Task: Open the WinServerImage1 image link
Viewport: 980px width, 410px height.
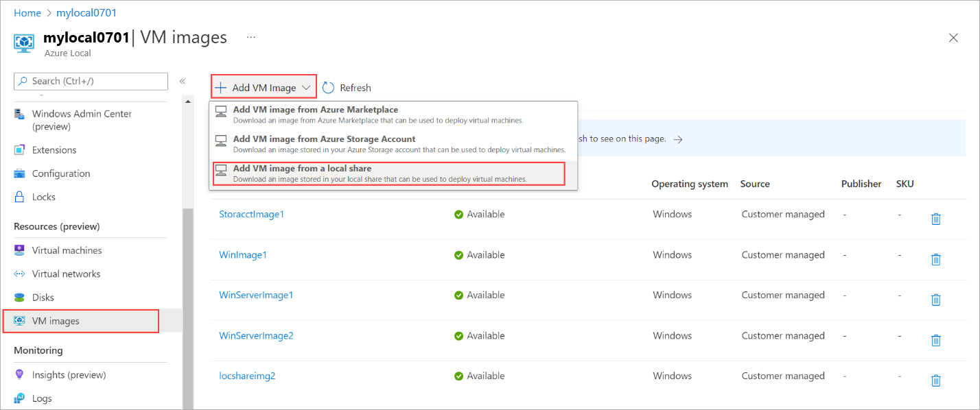Action: click(256, 296)
